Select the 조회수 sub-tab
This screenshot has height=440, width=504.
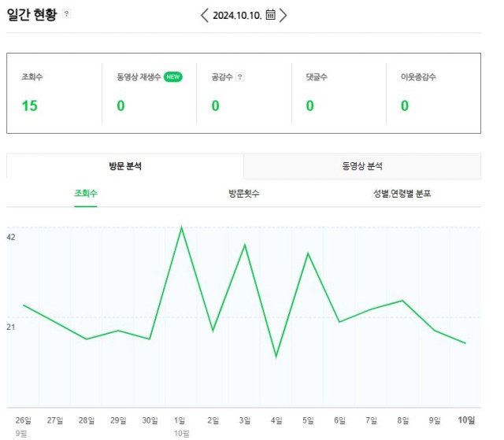pos(86,194)
